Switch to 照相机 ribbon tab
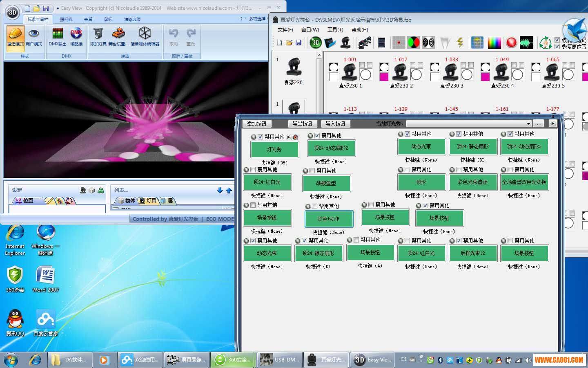This screenshot has width=588, height=368. click(x=66, y=19)
